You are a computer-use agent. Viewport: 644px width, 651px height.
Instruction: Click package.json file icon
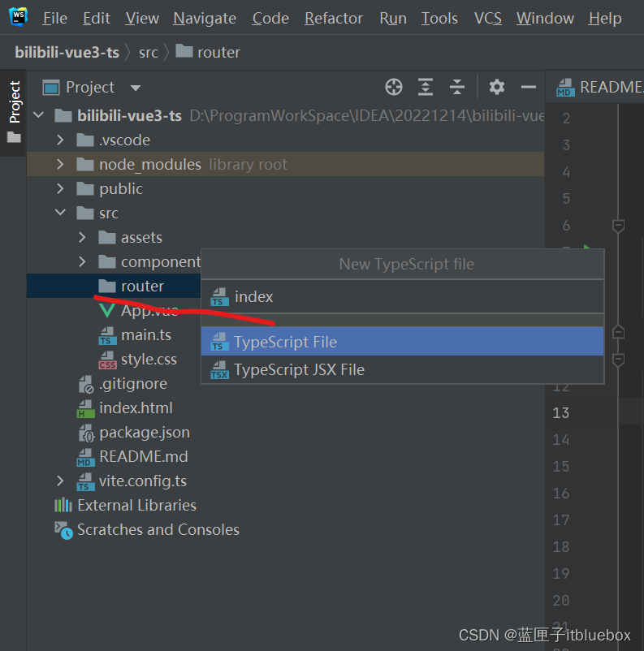coord(86,433)
